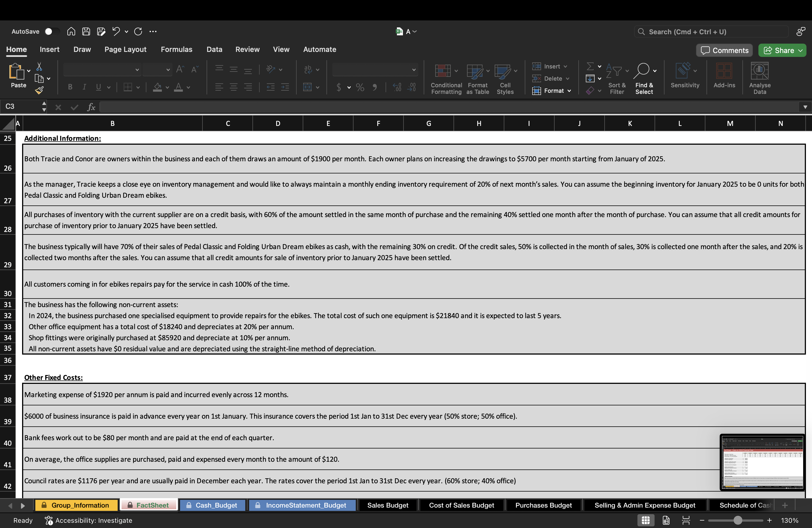812x528 pixels.
Task: Open Cell Styles options
Action: [x=505, y=78]
